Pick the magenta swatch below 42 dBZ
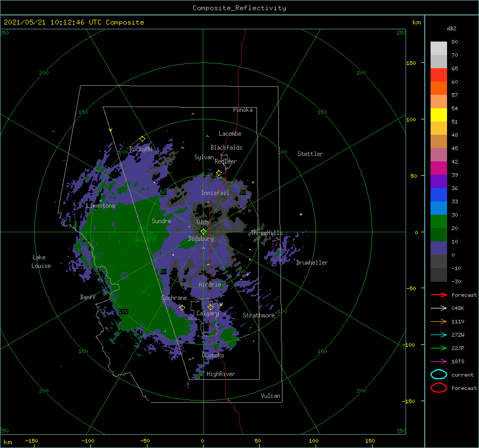 tap(439, 168)
